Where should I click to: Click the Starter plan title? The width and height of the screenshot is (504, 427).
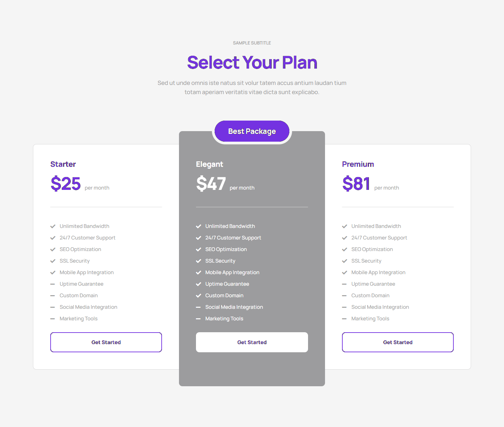coord(63,164)
